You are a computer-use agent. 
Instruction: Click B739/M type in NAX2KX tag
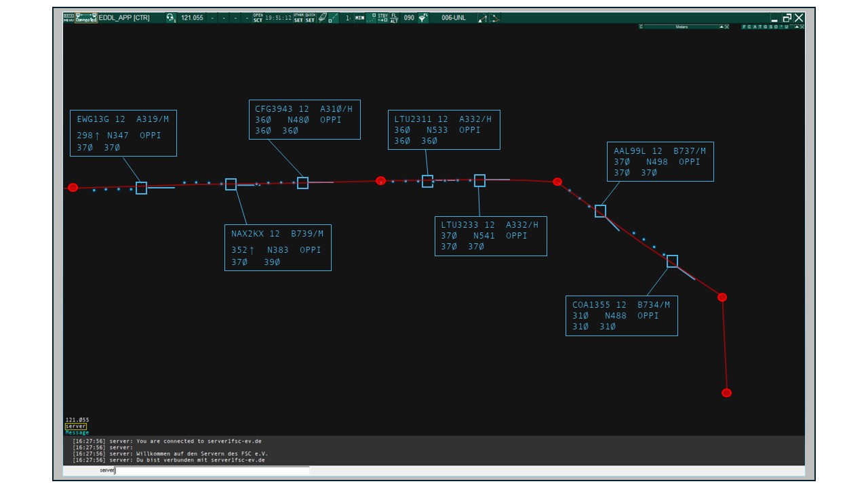pyautogui.click(x=307, y=234)
